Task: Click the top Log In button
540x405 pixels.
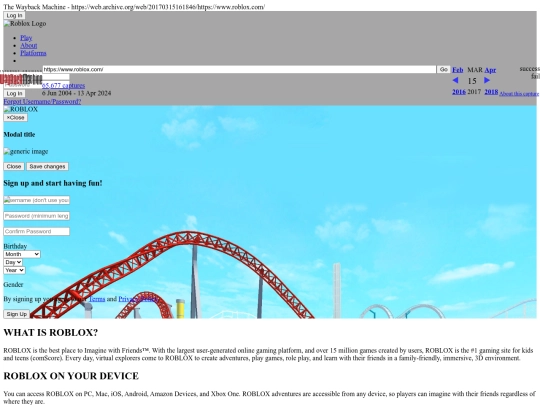Action: coord(14,15)
